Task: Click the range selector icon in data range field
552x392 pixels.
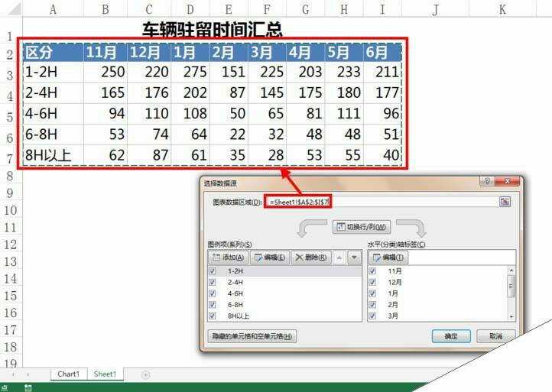Action: (x=505, y=201)
